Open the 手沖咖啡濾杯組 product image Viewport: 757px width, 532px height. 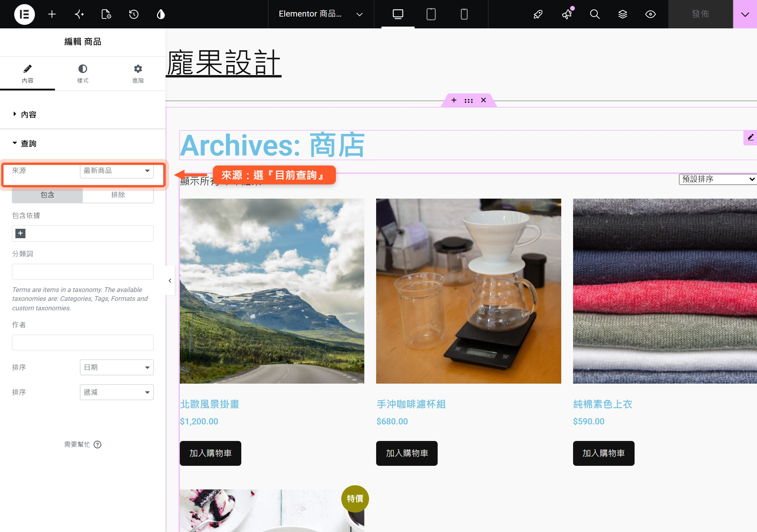tap(468, 291)
